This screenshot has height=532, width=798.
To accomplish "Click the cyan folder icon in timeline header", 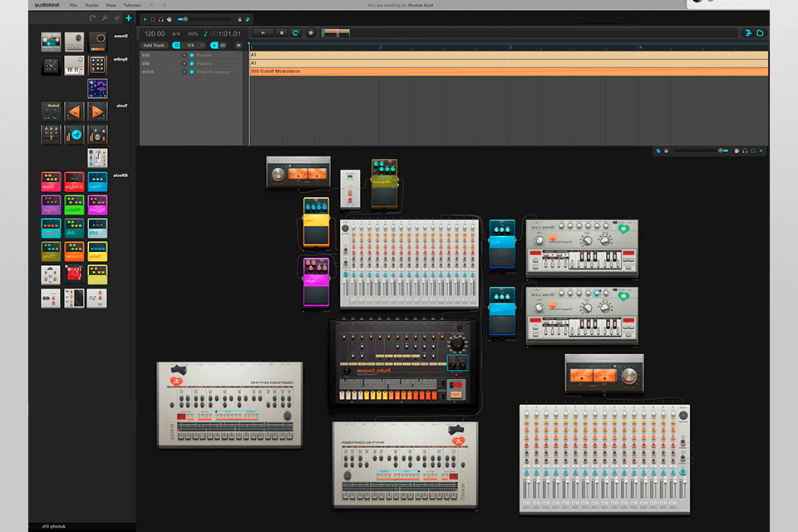I will [760, 32].
